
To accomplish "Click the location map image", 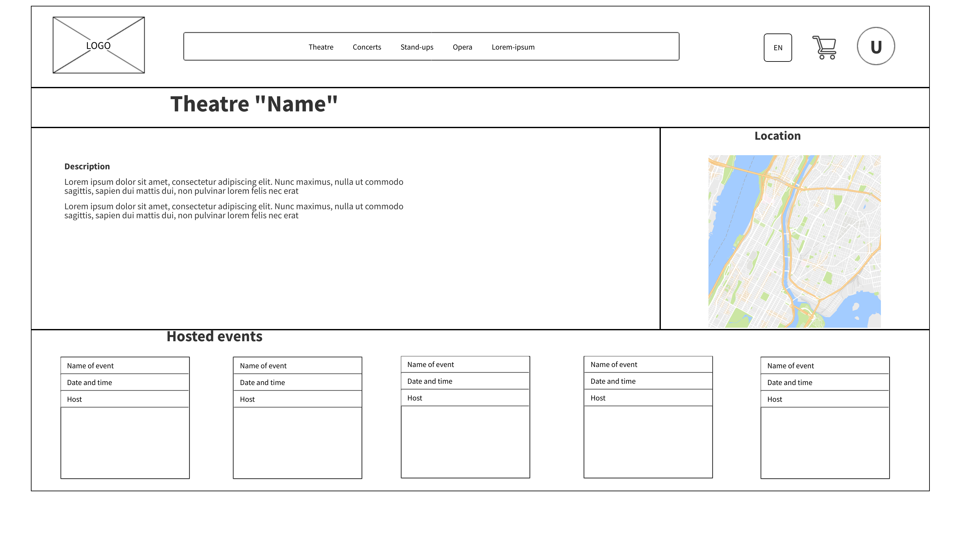I will coord(794,241).
